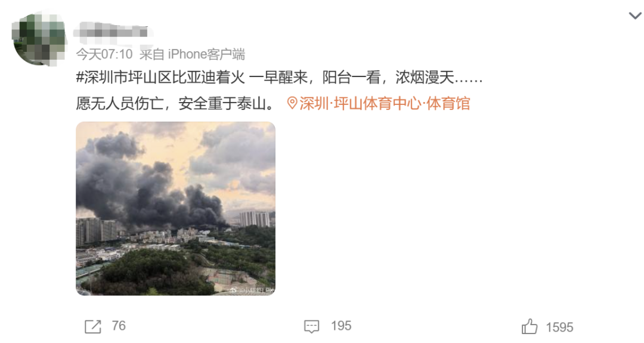
Task: Click the iPhone客户端 source link
Action: point(206,54)
